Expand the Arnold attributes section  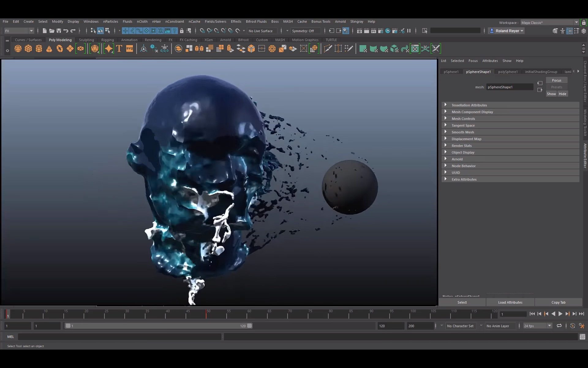click(457, 159)
